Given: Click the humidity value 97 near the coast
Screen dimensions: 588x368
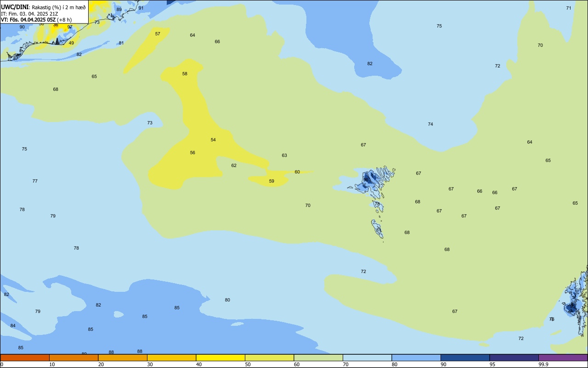Looking at the screenshot, I should [70, 27].
